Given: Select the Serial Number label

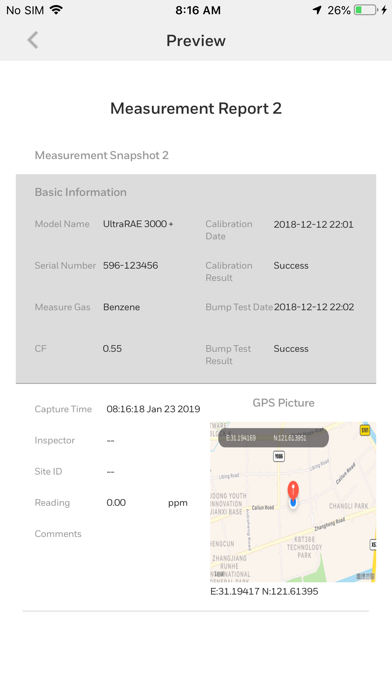Looking at the screenshot, I should point(65,265).
